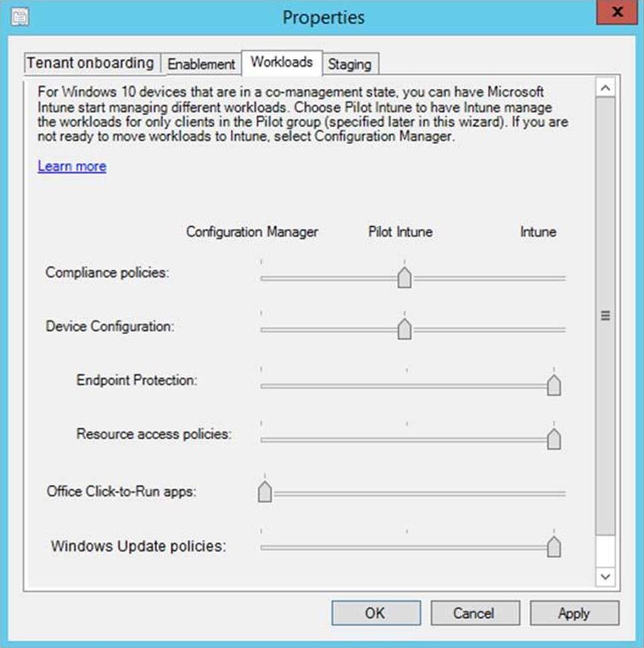Click the Cancel button
The image size is (644, 648).
(x=475, y=613)
